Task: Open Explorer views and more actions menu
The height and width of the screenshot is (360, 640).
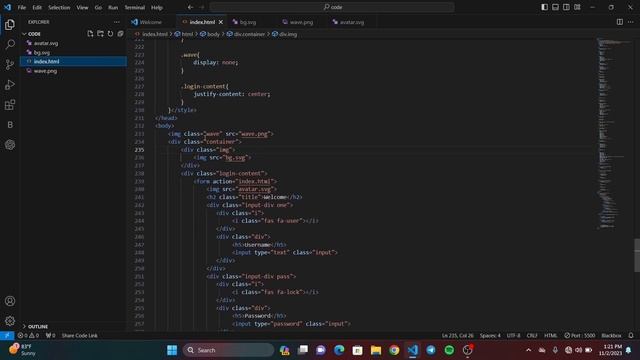Action: [117, 22]
